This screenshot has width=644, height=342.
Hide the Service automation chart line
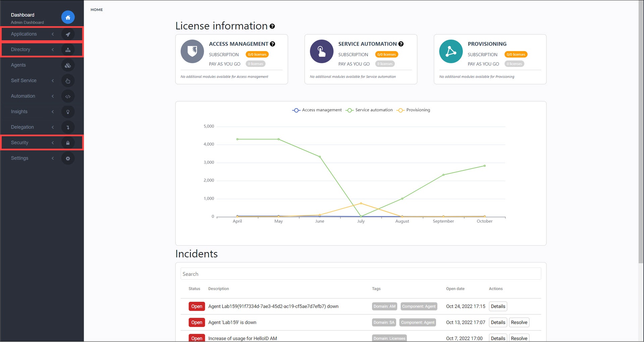point(369,110)
